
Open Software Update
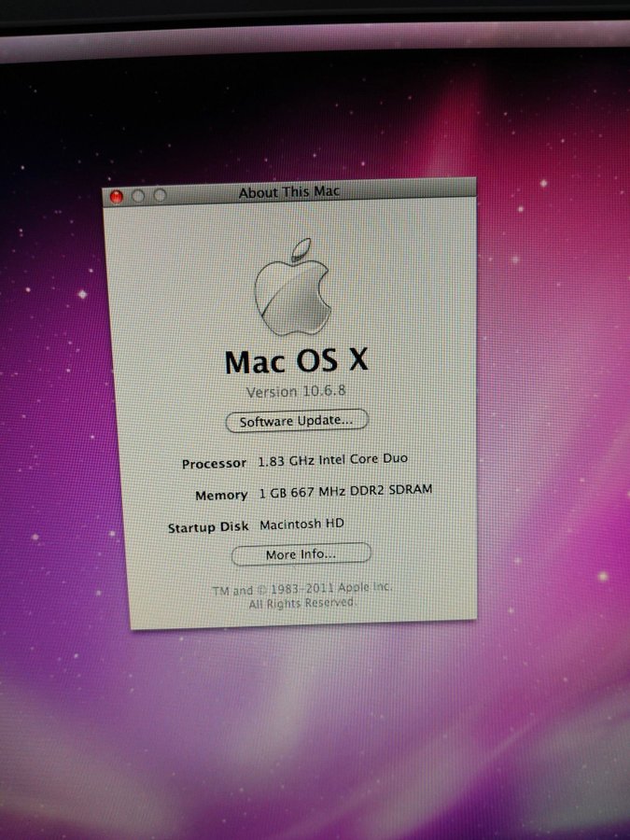click(x=297, y=420)
